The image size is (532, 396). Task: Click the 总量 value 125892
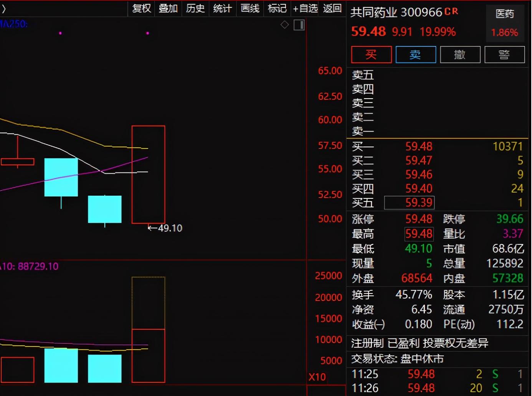coord(505,263)
